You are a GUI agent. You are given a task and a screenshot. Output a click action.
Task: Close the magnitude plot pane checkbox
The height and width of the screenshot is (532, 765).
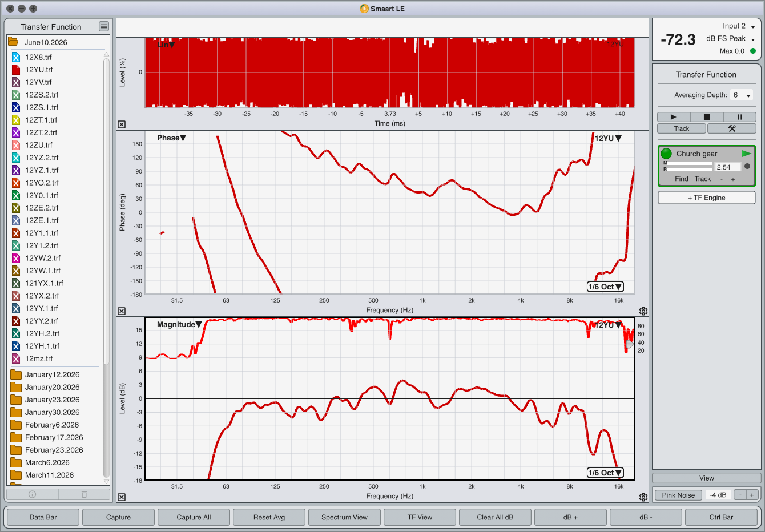click(122, 497)
